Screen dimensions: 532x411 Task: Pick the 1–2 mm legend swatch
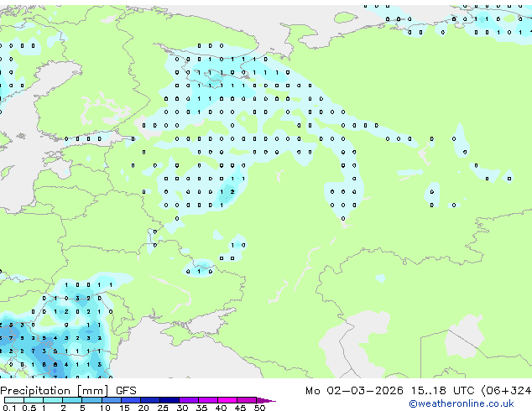tap(53, 400)
